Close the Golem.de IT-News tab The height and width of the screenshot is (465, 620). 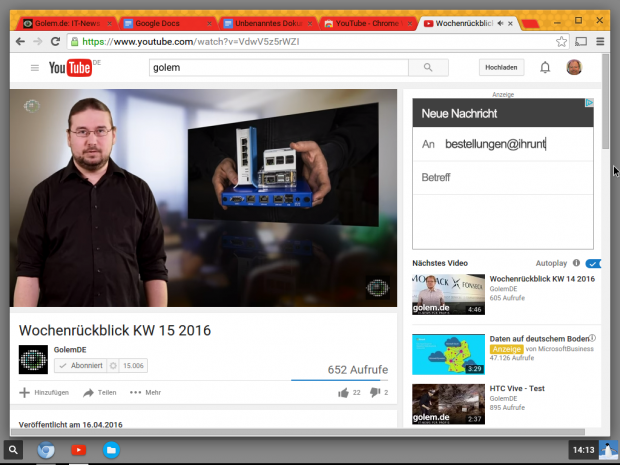pos(110,24)
